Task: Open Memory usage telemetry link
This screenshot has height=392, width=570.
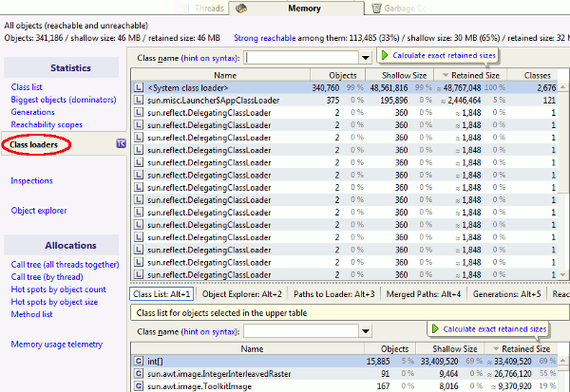Action: click(57, 344)
